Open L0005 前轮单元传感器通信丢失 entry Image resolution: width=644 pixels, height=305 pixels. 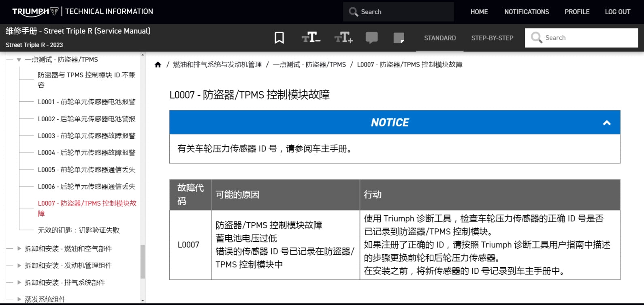87,170
